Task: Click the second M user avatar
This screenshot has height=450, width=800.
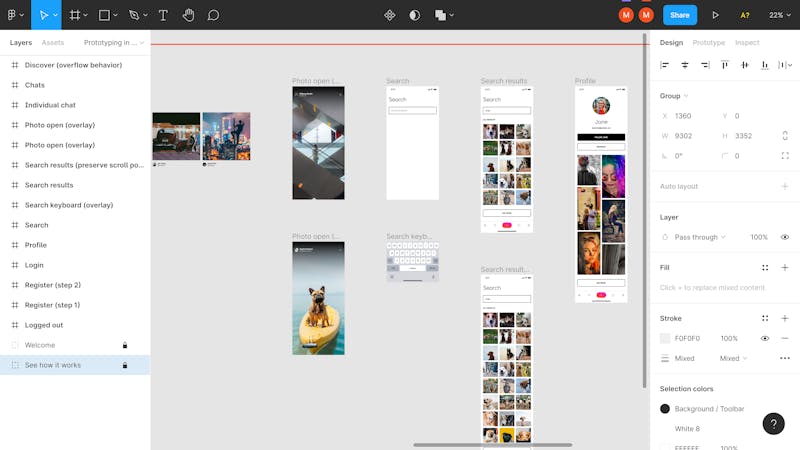Action: pyautogui.click(x=646, y=15)
